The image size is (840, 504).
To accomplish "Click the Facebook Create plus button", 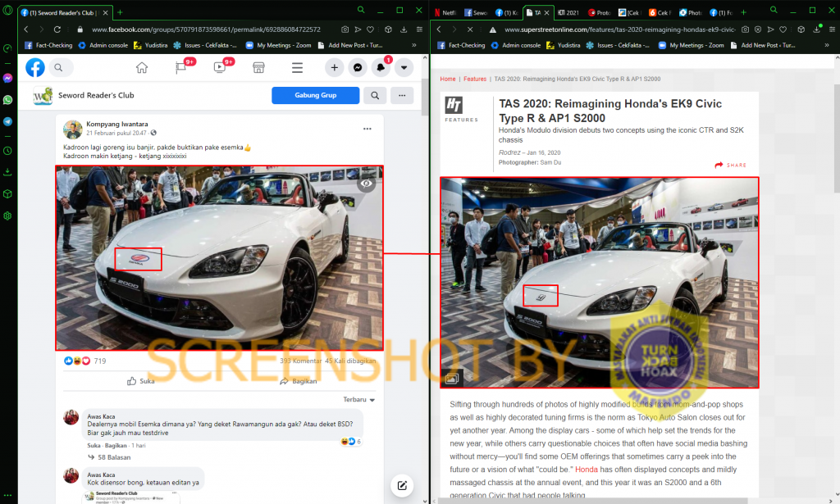I will 335,67.
